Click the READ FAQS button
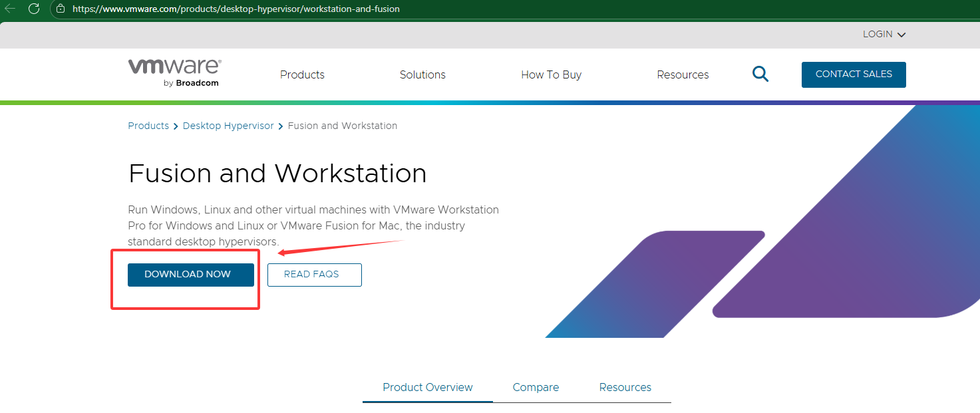The width and height of the screenshot is (980, 413). [x=315, y=275]
